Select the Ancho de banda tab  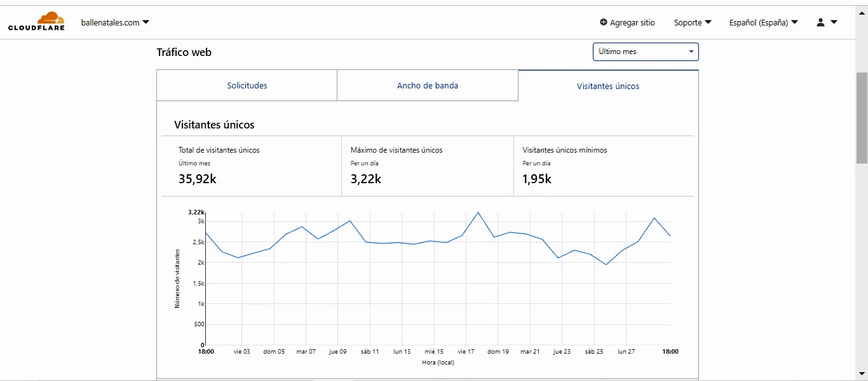tap(428, 85)
